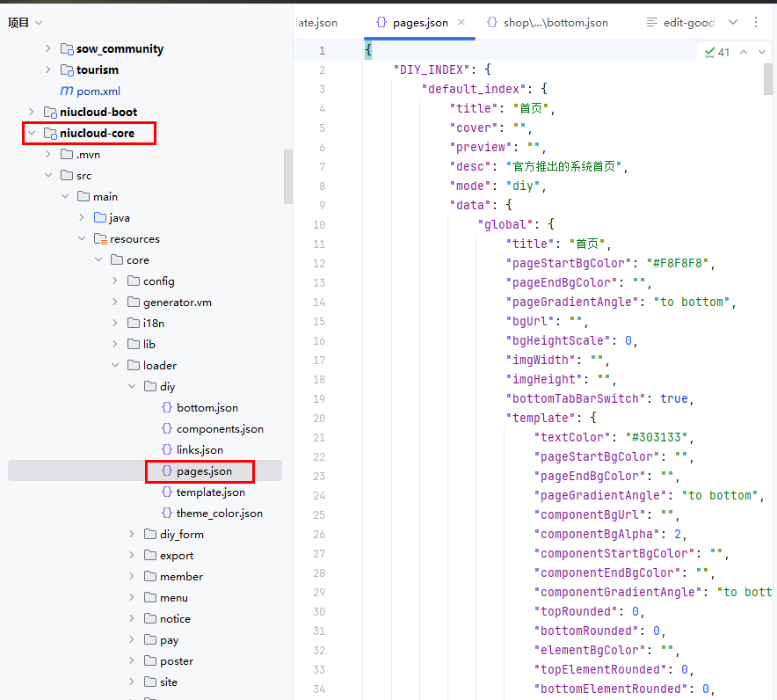The image size is (777, 700).
Task: Expand the niucloud-boot module
Action: pyautogui.click(x=32, y=112)
